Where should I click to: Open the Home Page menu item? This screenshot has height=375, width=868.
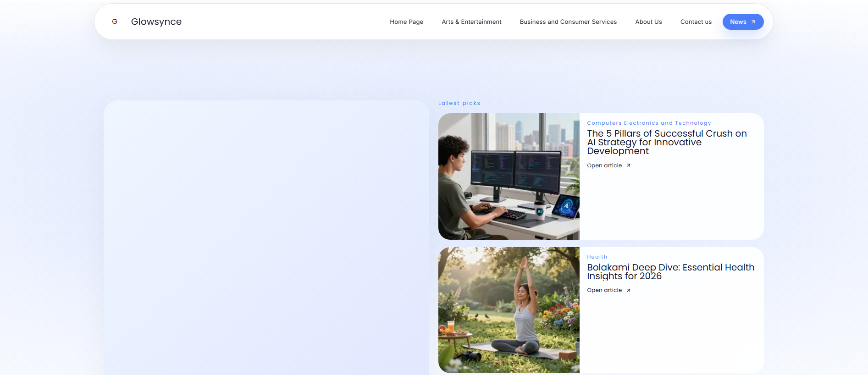click(x=407, y=22)
